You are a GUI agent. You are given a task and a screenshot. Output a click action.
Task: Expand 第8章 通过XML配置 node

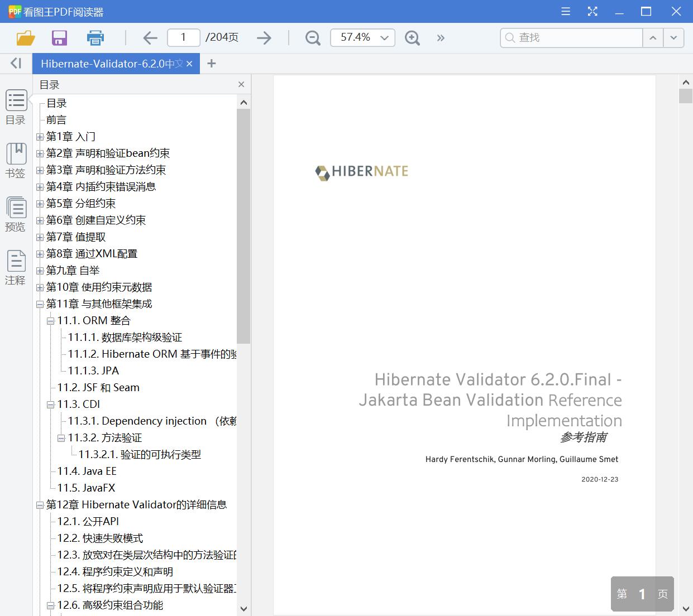pos(40,254)
